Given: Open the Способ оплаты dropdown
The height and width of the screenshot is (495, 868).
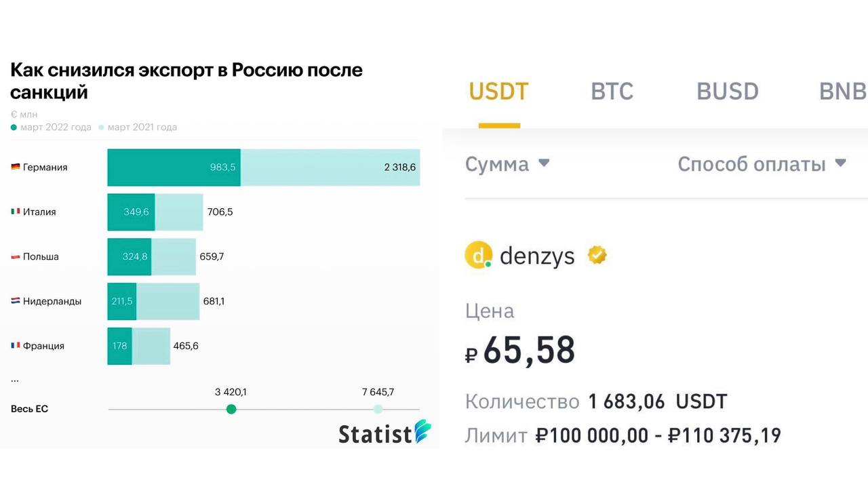Looking at the screenshot, I should pyautogui.click(x=762, y=164).
